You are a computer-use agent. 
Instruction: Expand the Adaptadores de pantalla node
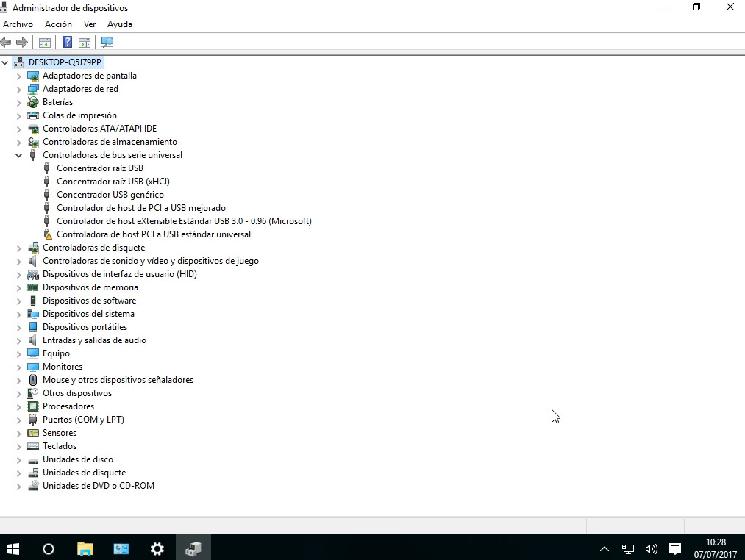pyautogui.click(x=19, y=76)
